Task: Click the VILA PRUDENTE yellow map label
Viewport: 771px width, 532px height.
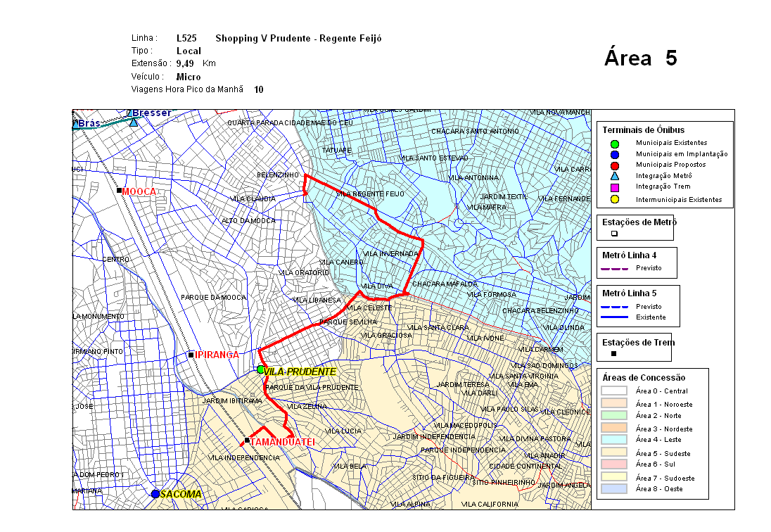Action: 300,372
